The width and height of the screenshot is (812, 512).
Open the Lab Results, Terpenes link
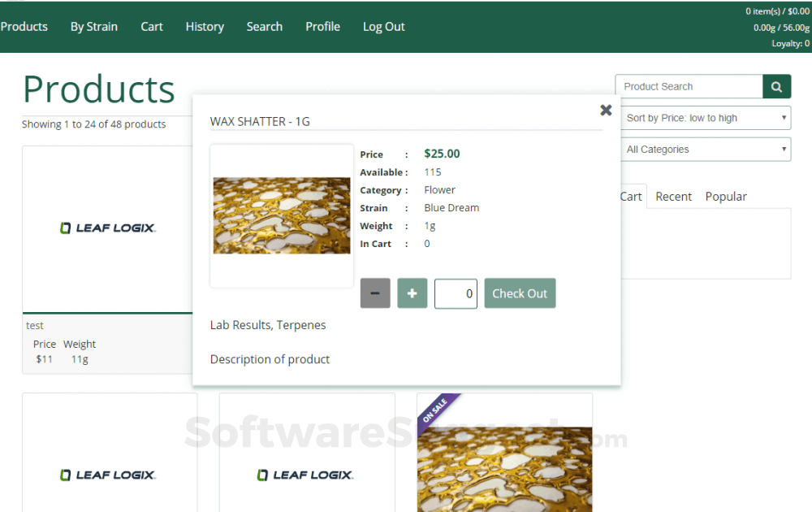pos(268,324)
